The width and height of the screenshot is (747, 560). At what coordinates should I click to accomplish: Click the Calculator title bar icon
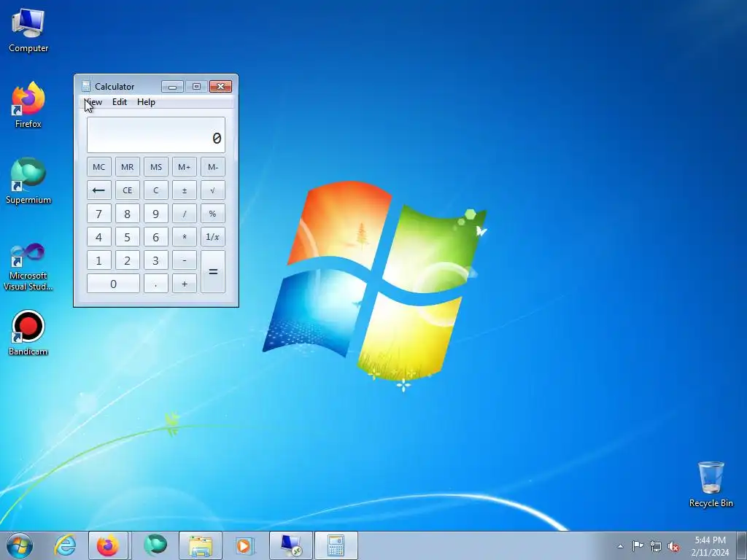[86, 86]
